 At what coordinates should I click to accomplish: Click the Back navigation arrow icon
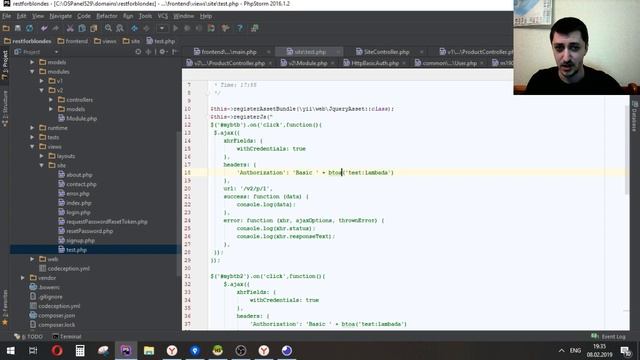[x=134, y=28]
